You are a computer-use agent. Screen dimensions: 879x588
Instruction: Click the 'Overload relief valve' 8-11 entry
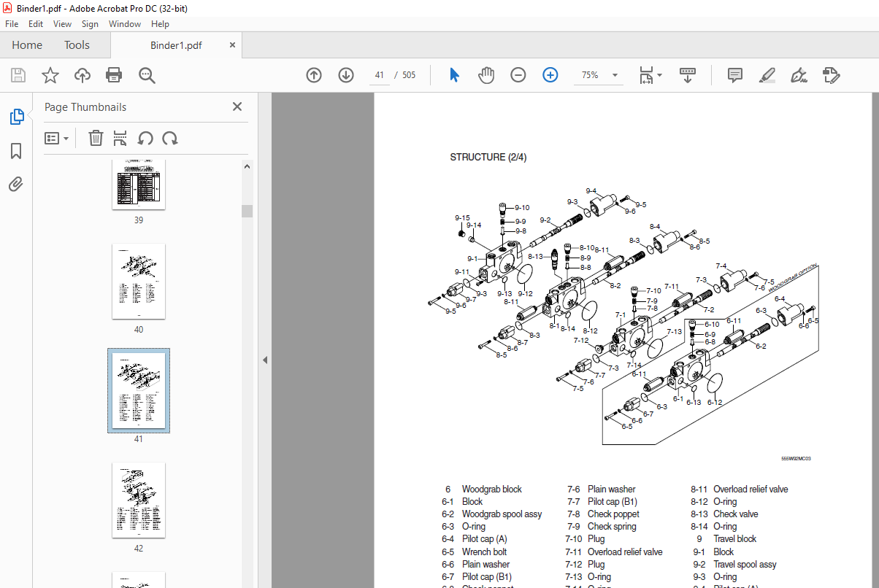click(751, 490)
